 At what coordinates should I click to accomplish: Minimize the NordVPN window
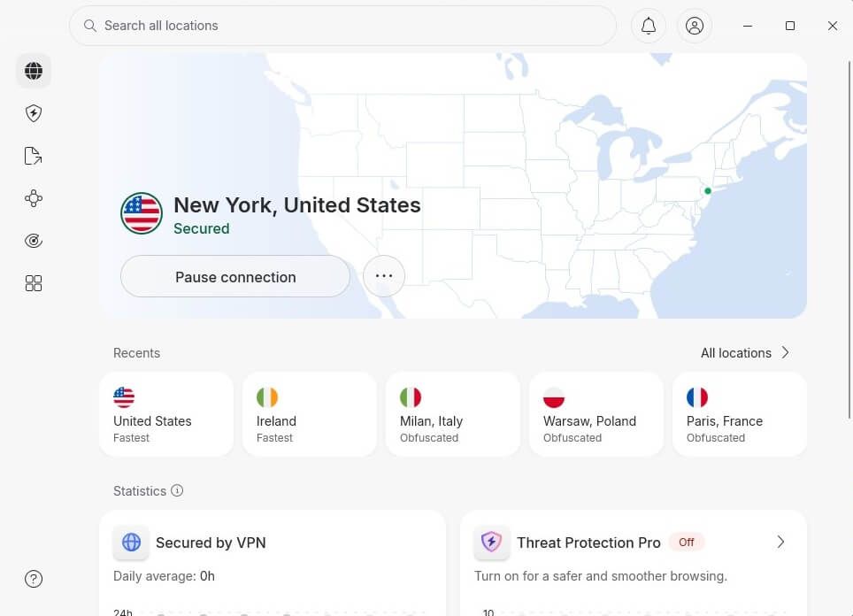click(748, 26)
